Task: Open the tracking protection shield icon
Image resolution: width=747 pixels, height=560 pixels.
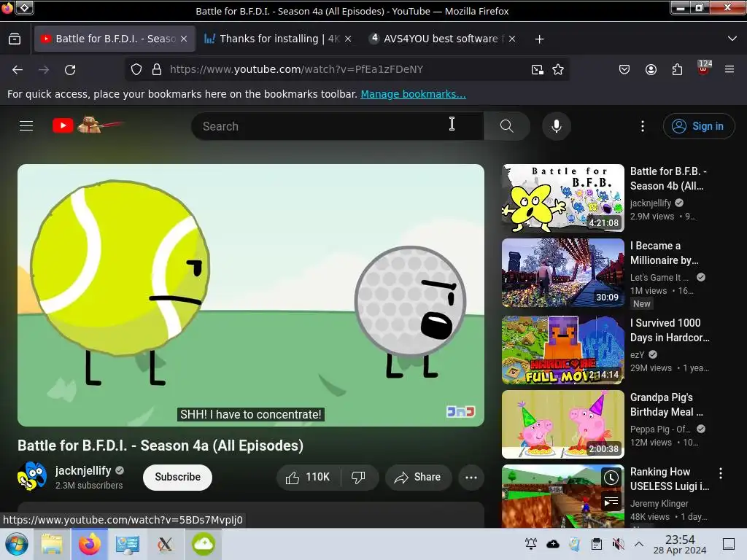Action: pos(136,69)
